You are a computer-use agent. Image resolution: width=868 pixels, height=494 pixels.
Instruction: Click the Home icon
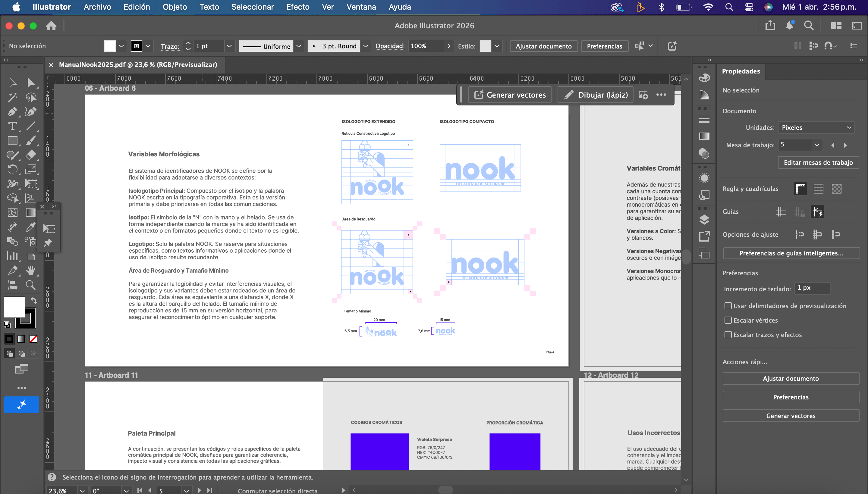(x=51, y=26)
